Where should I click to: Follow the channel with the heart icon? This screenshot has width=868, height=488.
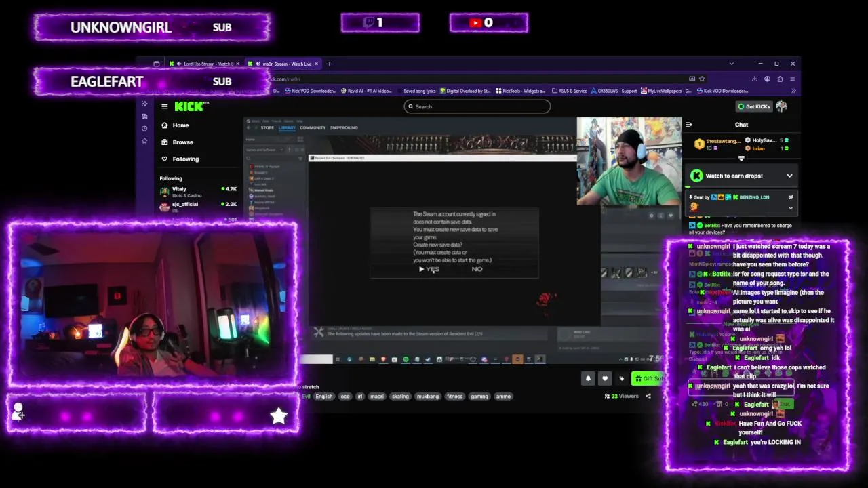[x=604, y=378]
